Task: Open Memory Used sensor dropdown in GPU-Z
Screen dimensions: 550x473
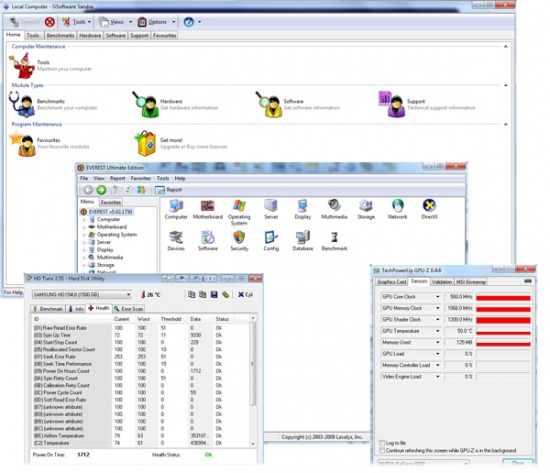Action: click(x=437, y=342)
